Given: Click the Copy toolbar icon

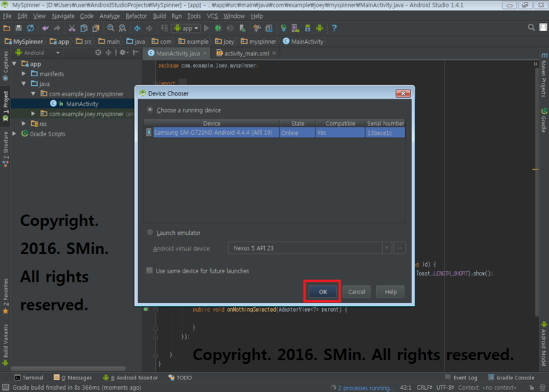Looking at the screenshot, I should tap(84, 28).
